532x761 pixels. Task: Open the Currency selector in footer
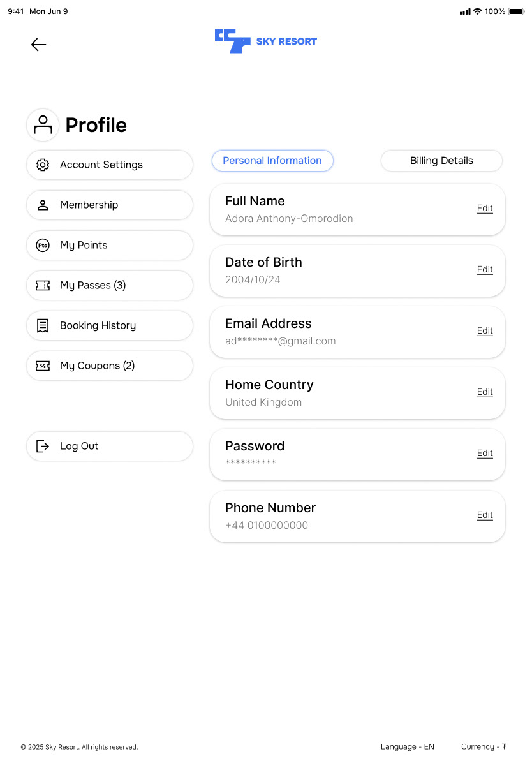484,746
